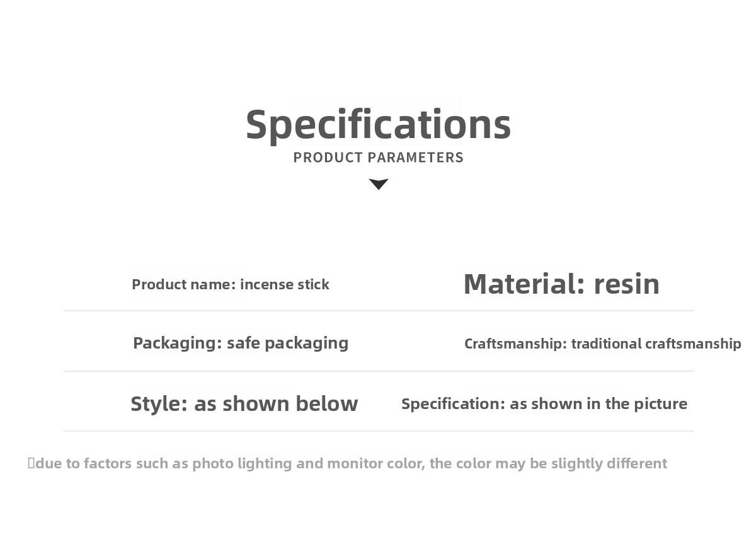The width and height of the screenshot is (756, 537).
Task: Select the "incense stick" value text
Action: [x=285, y=284]
